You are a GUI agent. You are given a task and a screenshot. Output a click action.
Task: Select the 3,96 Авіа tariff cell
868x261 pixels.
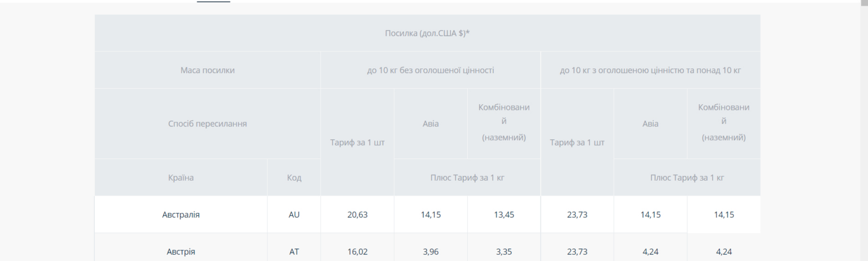pyautogui.click(x=431, y=251)
